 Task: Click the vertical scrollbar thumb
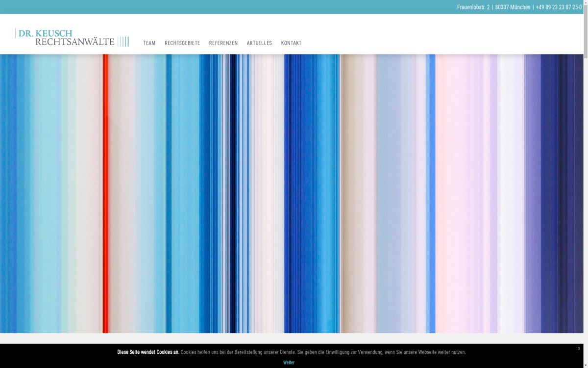click(586, 29)
